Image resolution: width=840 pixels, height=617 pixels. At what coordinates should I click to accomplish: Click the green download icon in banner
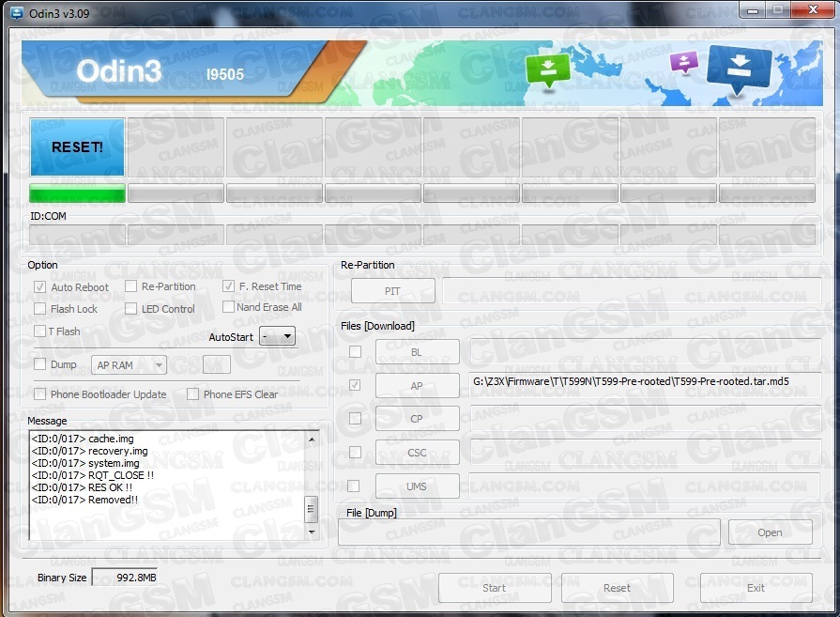coord(547,69)
